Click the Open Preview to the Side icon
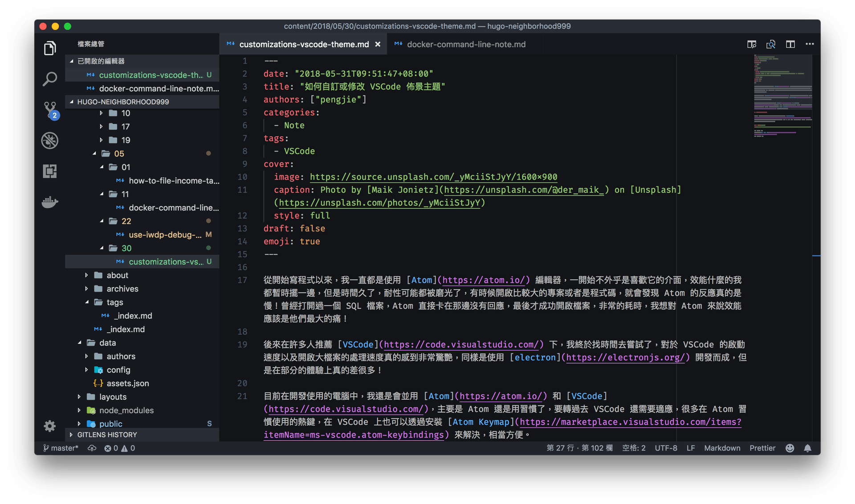 pos(752,44)
